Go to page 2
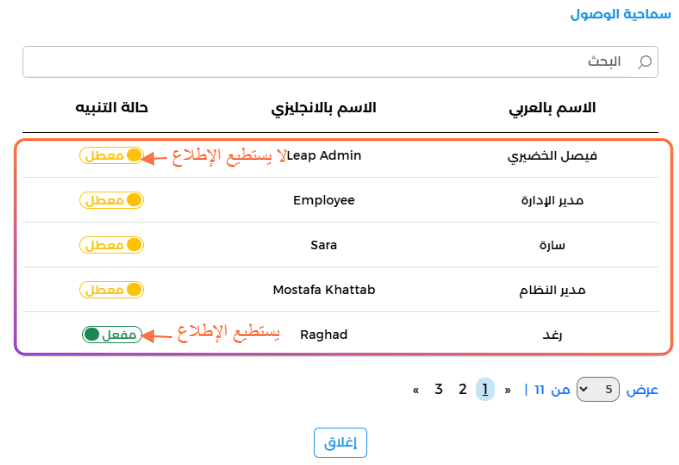 click(462, 389)
